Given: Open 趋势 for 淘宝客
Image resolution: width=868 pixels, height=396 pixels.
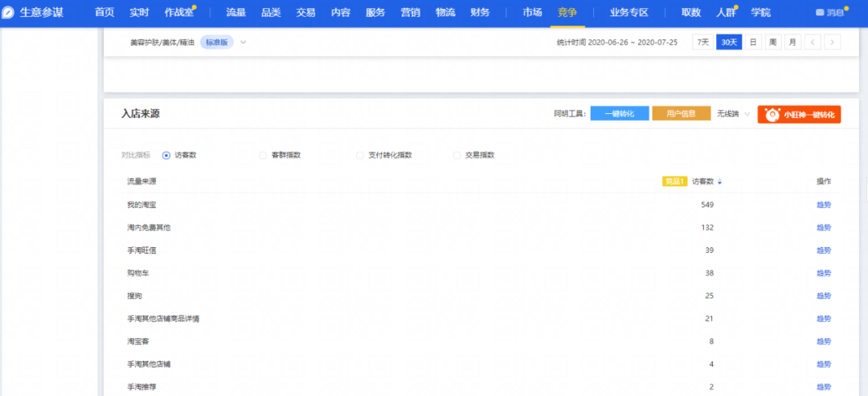Looking at the screenshot, I should point(824,341).
